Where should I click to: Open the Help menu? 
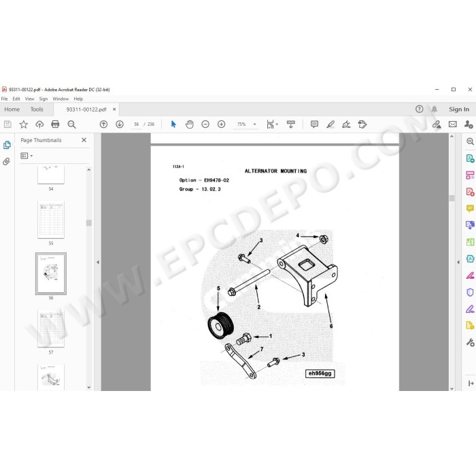coord(78,99)
